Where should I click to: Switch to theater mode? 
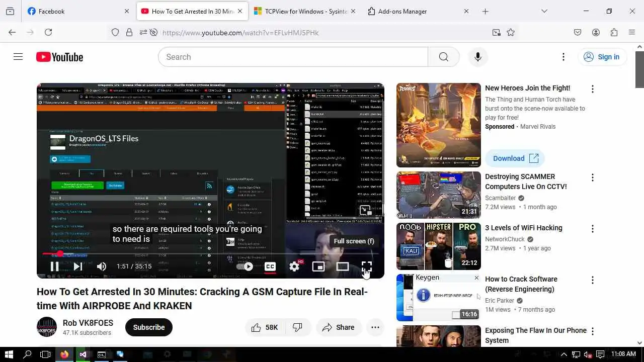343,266
